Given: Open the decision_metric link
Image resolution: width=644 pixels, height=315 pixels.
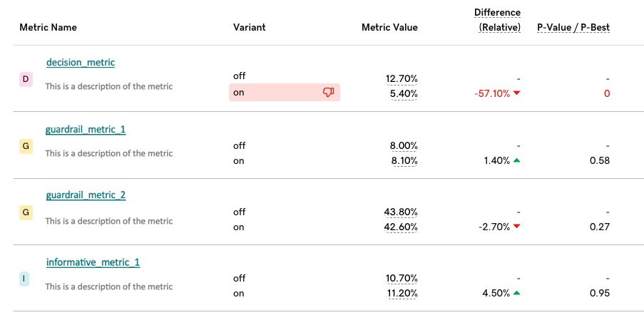Looking at the screenshot, I should (81, 63).
